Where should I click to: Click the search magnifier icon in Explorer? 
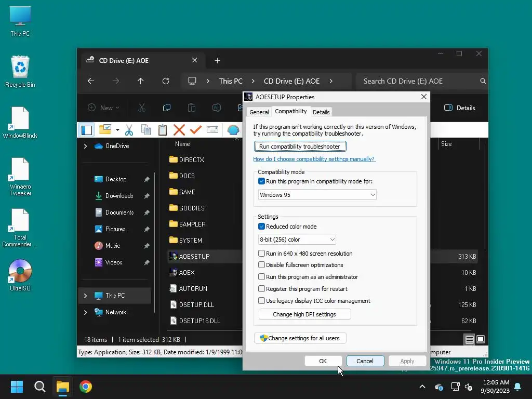click(483, 81)
